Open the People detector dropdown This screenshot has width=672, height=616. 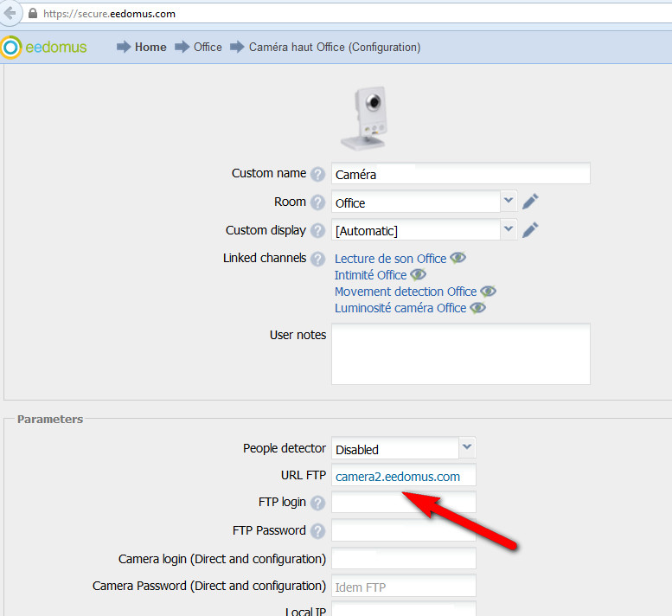tap(467, 447)
